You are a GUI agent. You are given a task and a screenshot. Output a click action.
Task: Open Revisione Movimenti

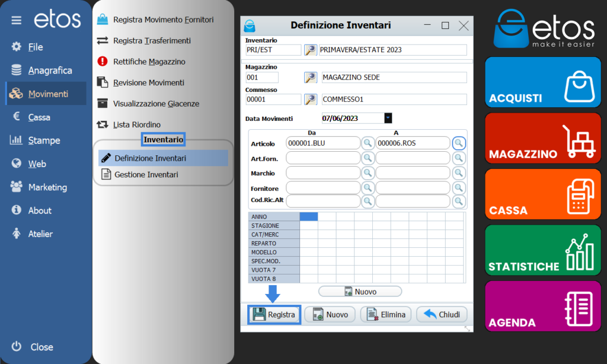(x=149, y=82)
